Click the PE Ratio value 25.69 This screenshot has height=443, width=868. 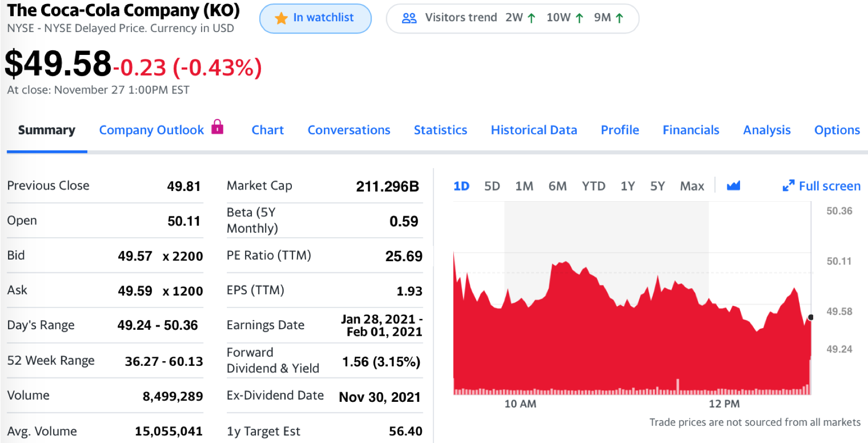click(x=404, y=256)
